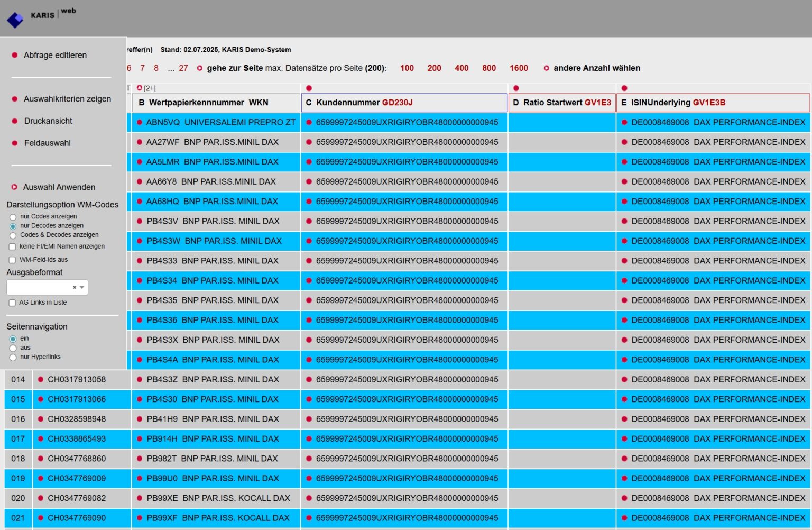
Task: Click the red bullet before CH0347769009
Action: click(41, 479)
